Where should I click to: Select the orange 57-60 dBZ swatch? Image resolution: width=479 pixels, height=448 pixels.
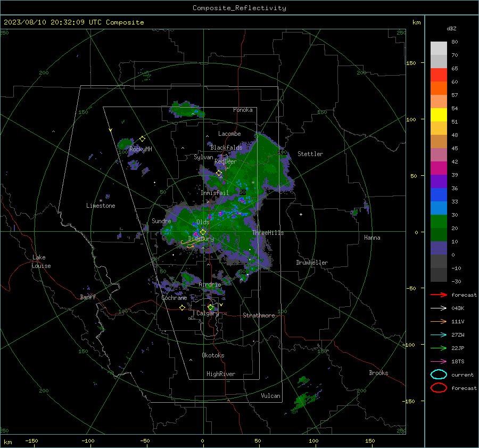439,88
